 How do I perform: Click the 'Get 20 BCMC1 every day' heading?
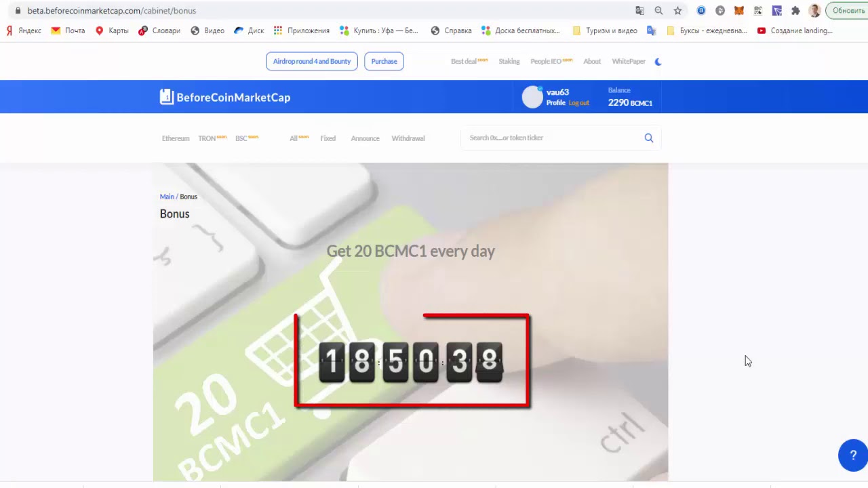point(411,251)
